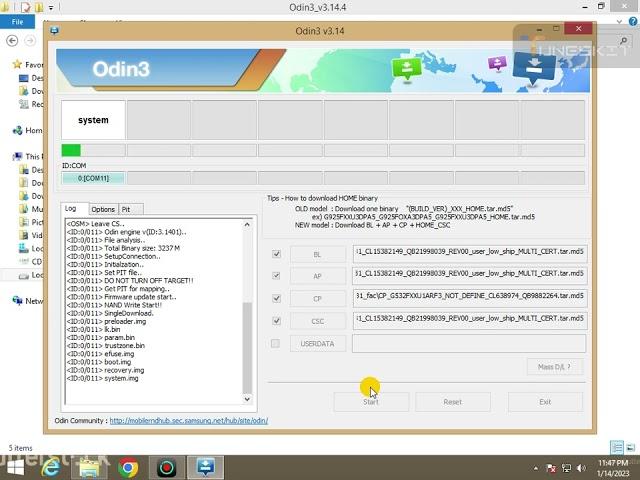Open Google Chrome from taskbar
640x480 pixels.
(x=128, y=468)
